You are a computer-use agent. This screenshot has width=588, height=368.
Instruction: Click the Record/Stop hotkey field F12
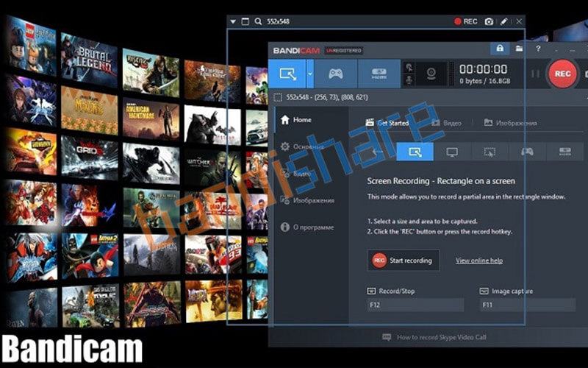[x=415, y=305]
